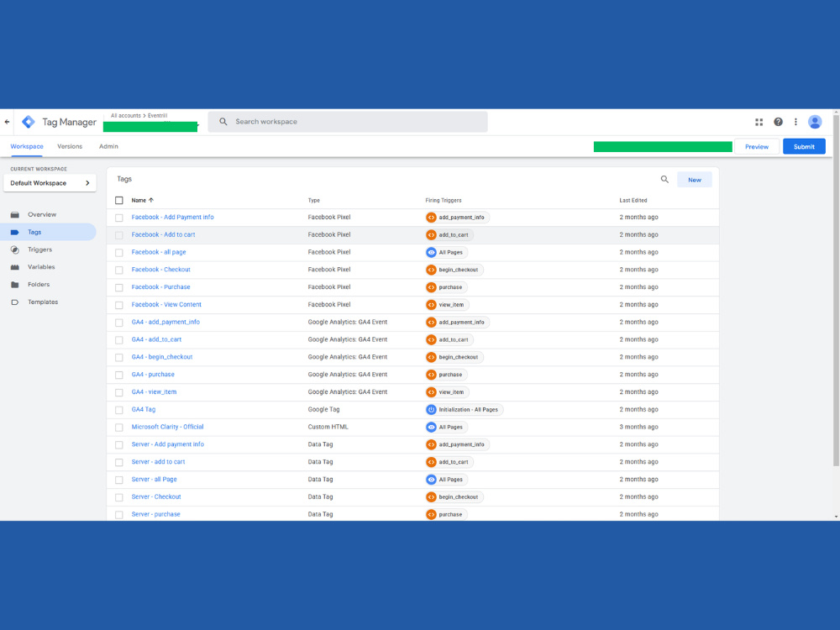Switch to the Workspace tab
Viewport: 840px width, 630px height.
pyautogui.click(x=27, y=146)
